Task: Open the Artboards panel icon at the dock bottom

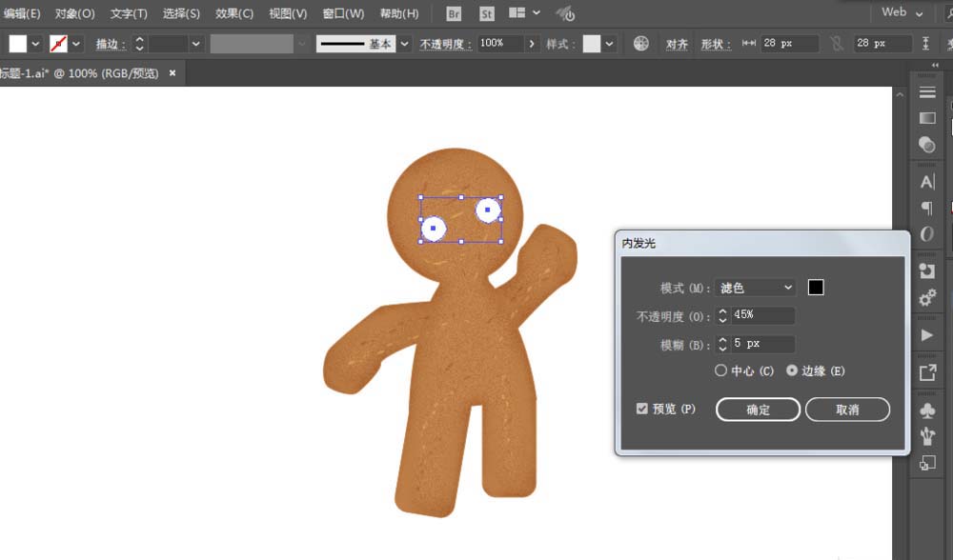Action: pos(927,464)
